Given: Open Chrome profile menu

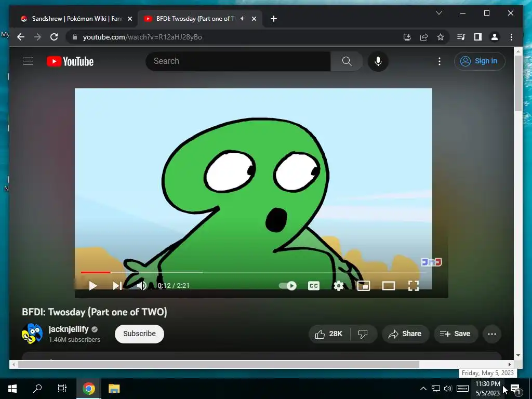Looking at the screenshot, I should 495,37.
